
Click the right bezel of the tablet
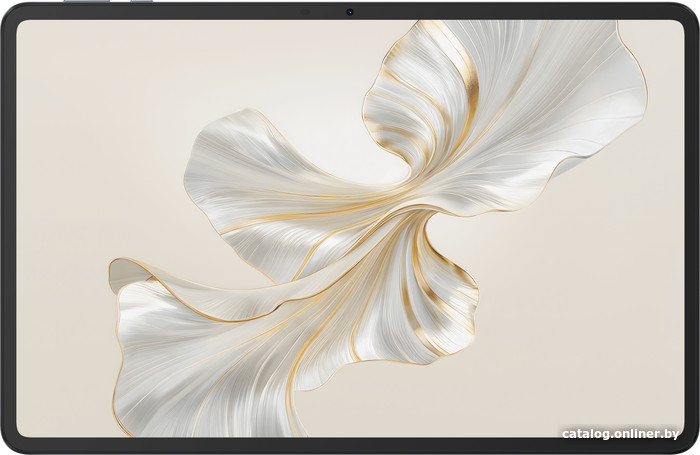tap(692, 228)
